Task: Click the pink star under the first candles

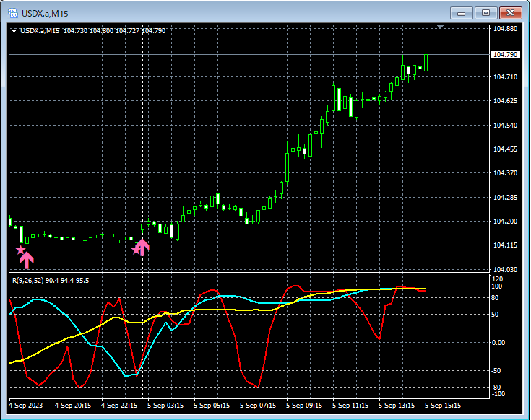Action: tap(20, 250)
